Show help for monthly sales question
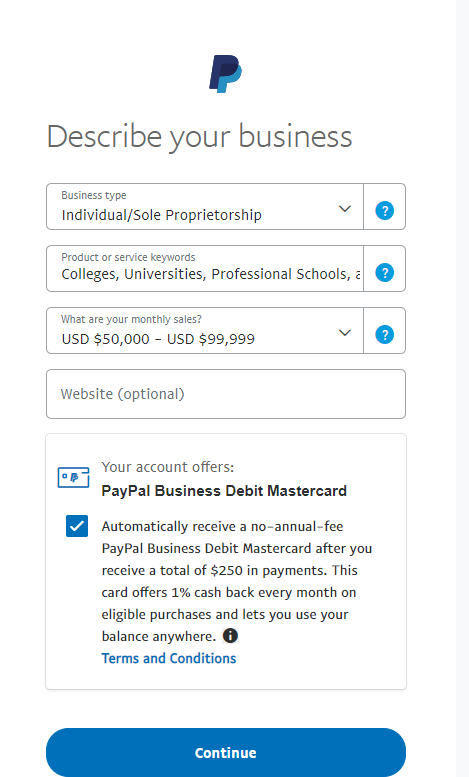 tap(385, 334)
